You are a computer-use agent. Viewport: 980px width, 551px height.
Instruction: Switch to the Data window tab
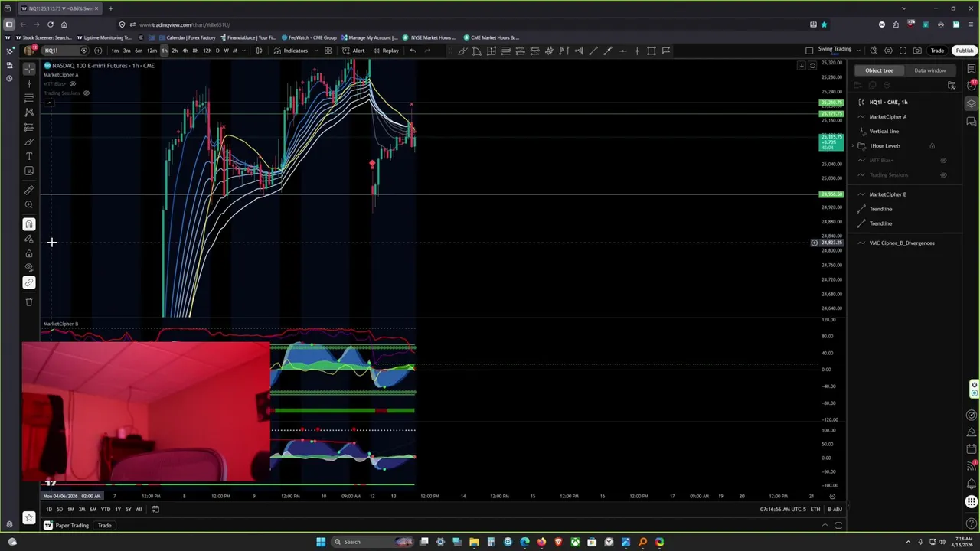point(929,70)
